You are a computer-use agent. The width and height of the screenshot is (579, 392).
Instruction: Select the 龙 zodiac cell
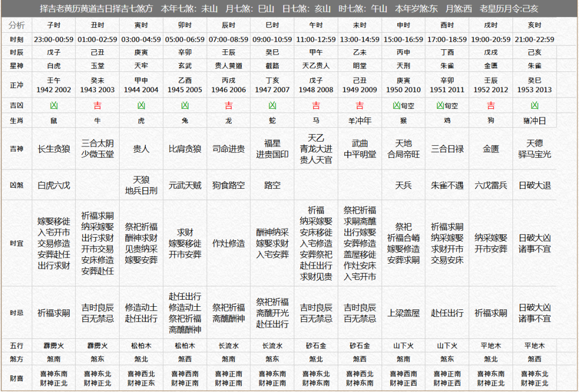tap(228, 121)
